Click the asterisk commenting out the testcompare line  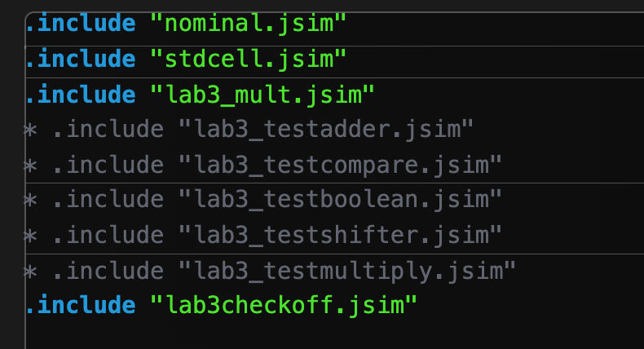(30, 166)
